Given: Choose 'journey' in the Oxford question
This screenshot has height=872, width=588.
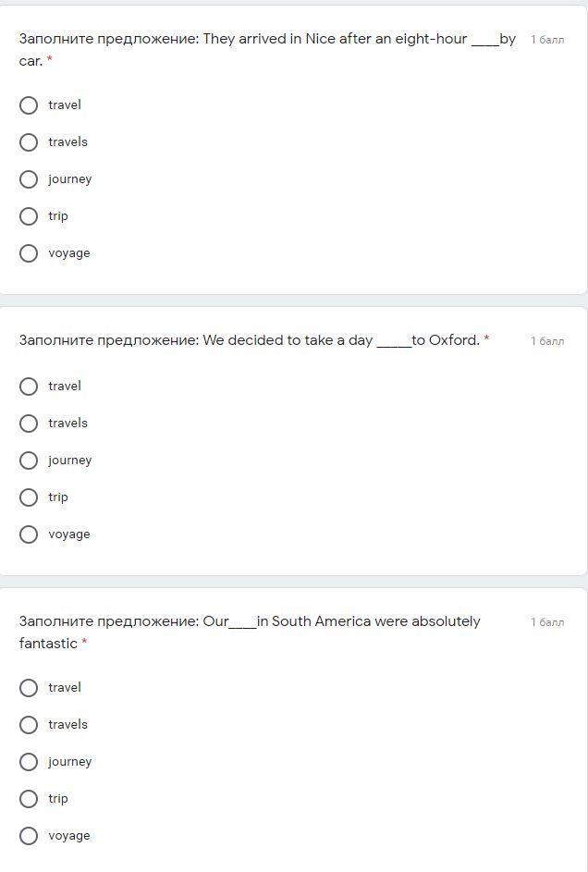Looking at the screenshot, I should coord(29,461).
